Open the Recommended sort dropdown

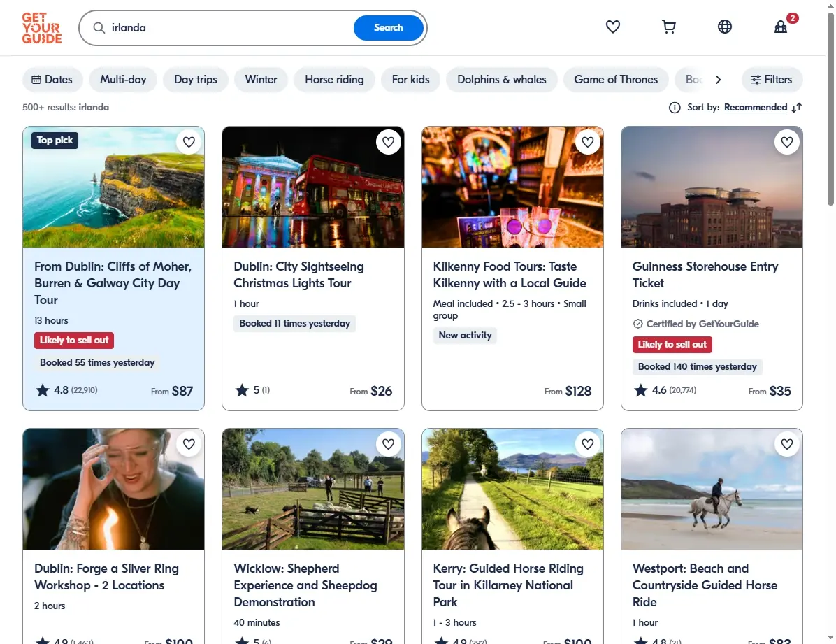(x=756, y=108)
